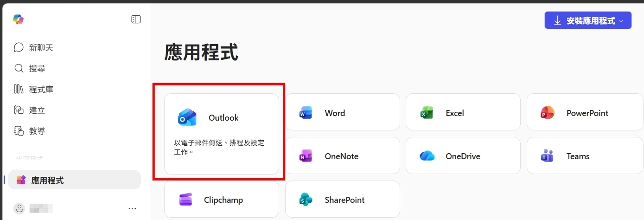644x220 pixels.
Task: Click the user profile avatar icon
Action: (x=19, y=208)
